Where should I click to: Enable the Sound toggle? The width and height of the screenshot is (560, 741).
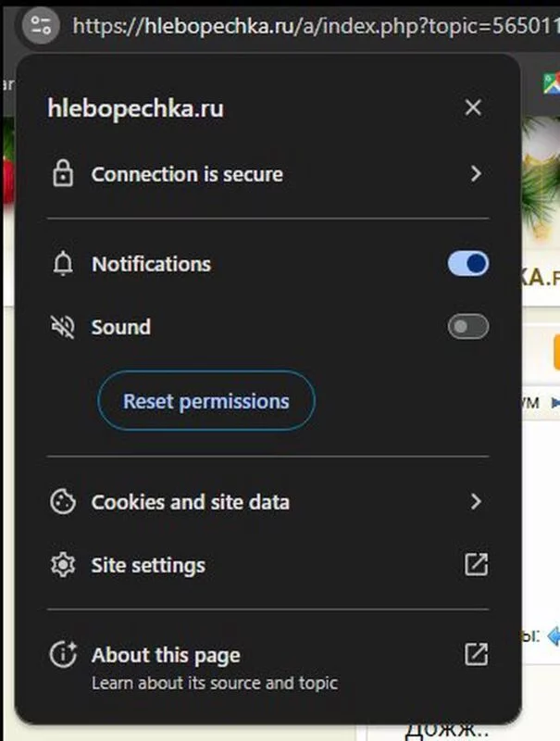[x=468, y=327]
